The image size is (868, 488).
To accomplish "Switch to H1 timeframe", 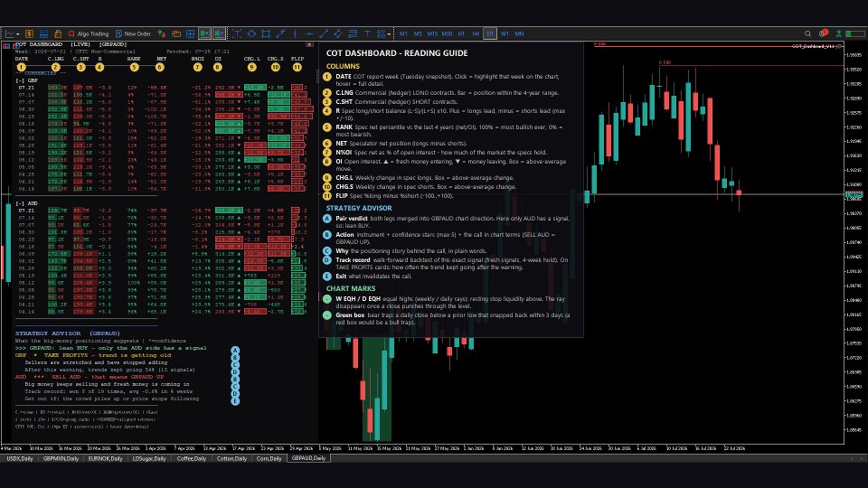I will point(461,33).
